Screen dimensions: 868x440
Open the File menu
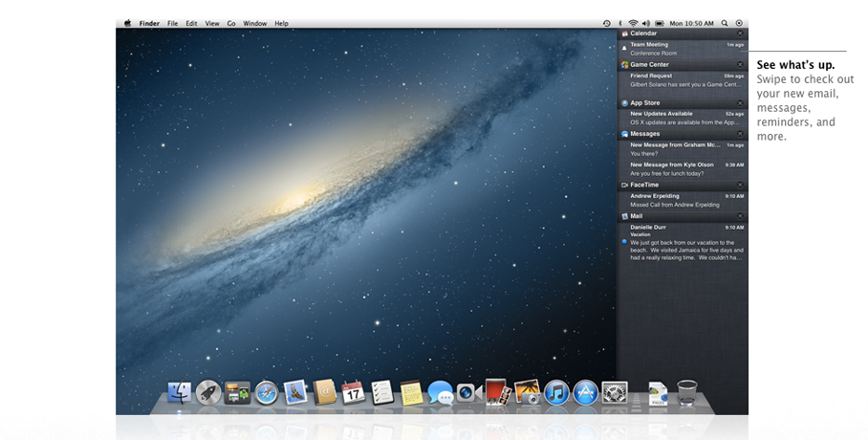pos(173,23)
